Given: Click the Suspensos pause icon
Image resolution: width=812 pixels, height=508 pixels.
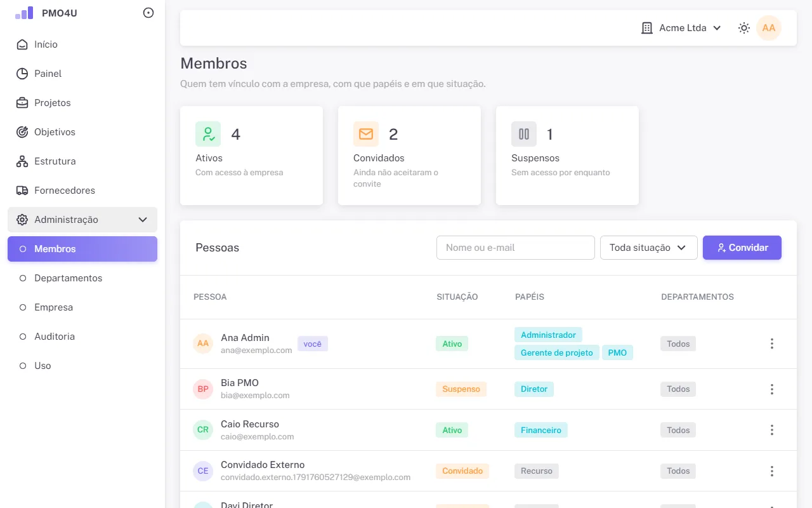Looking at the screenshot, I should click(x=524, y=134).
